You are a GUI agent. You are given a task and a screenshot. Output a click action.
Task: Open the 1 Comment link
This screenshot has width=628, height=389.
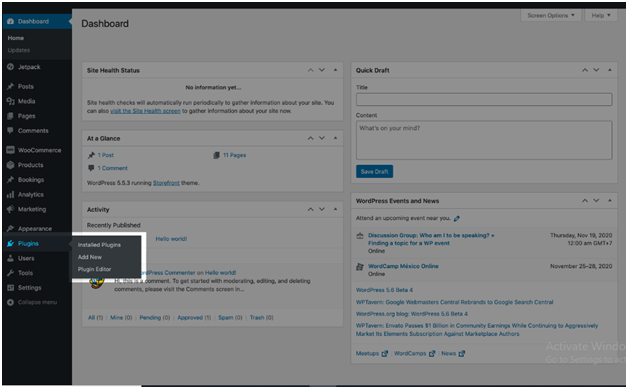coord(113,168)
